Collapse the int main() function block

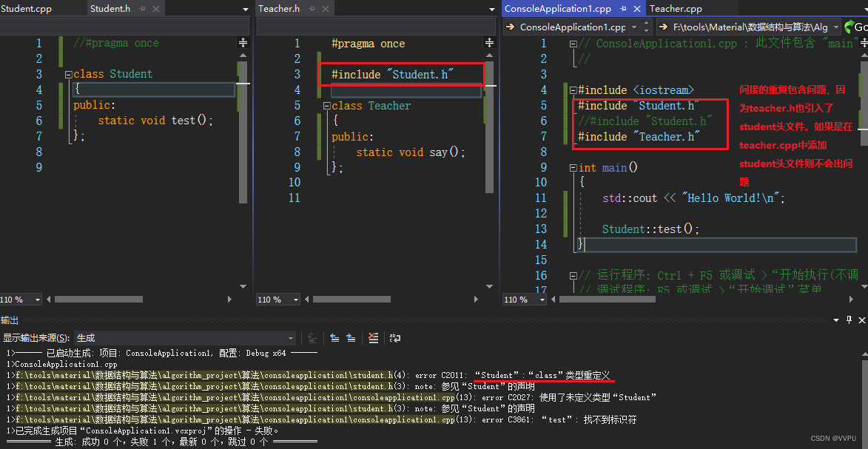click(573, 168)
